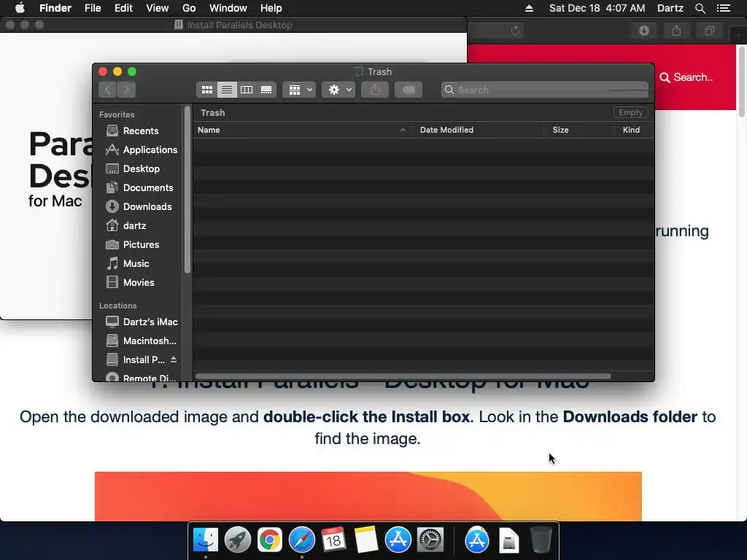Viewport: 747px width, 560px height.
Task: Click the date and time in the menu bar
Action: (x=597, y=8)
